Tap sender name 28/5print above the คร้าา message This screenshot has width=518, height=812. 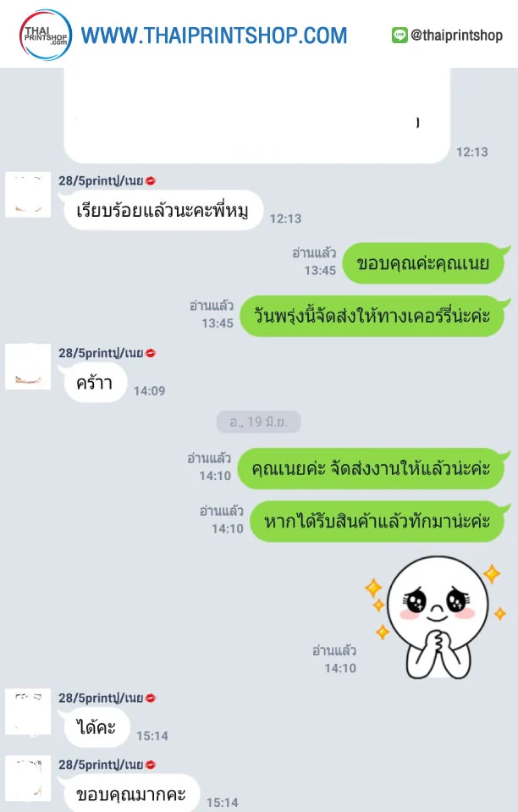[x=101, y=353]
